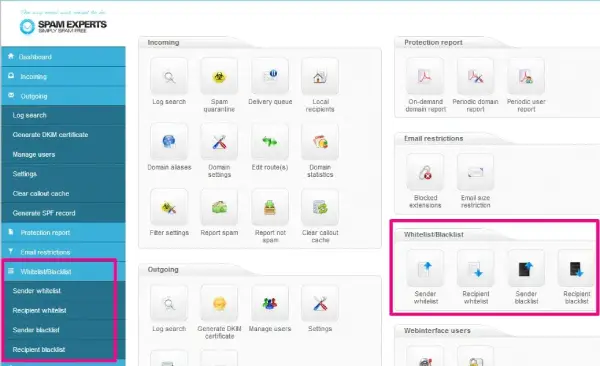Open the Blocked extensions icon
The image size is (600, 366).
pyautogui.click(x=425, y=172)
